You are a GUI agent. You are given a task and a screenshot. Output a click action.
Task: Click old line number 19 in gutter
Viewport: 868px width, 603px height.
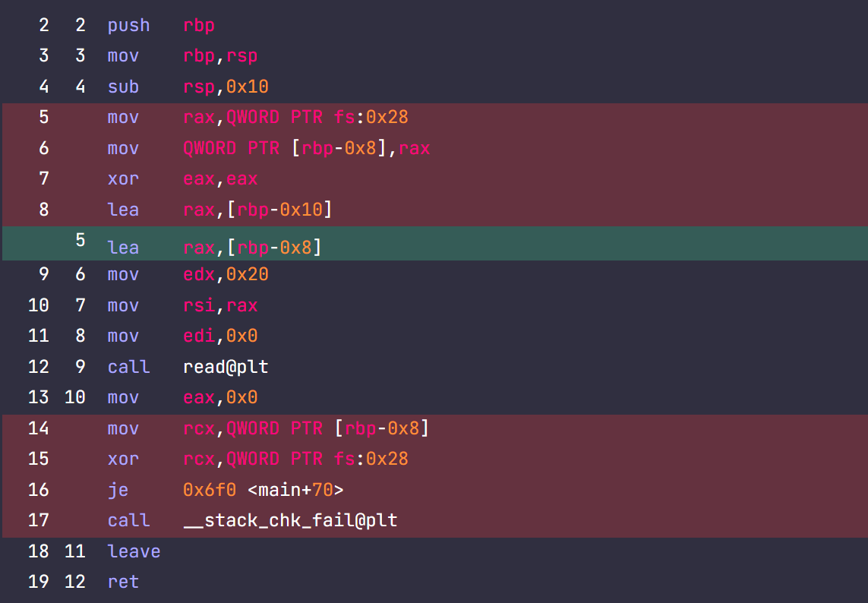tap(38, 582)
